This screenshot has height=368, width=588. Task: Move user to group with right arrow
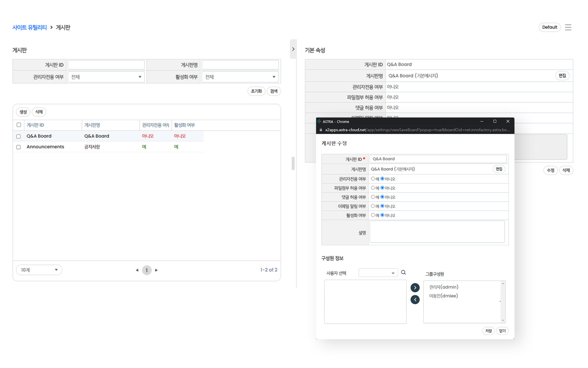[x=415, y=288]
